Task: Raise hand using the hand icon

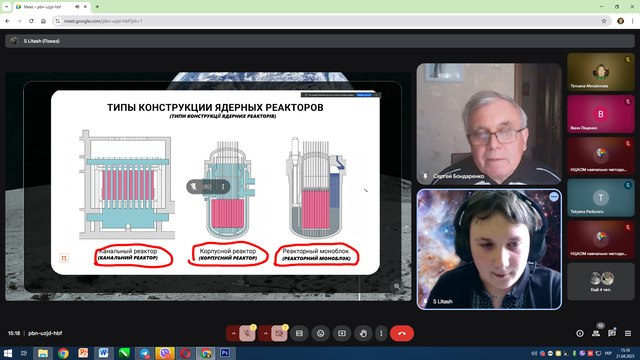Action: coord(363,333)
